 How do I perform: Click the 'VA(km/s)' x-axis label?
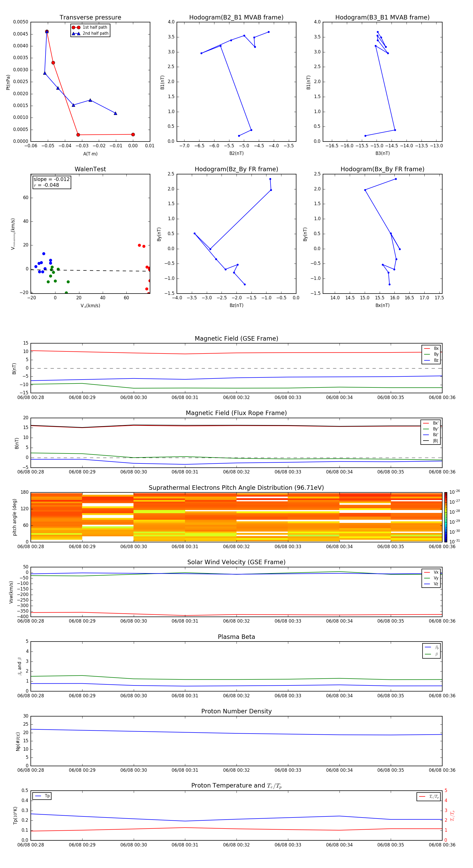coord(90,306)
